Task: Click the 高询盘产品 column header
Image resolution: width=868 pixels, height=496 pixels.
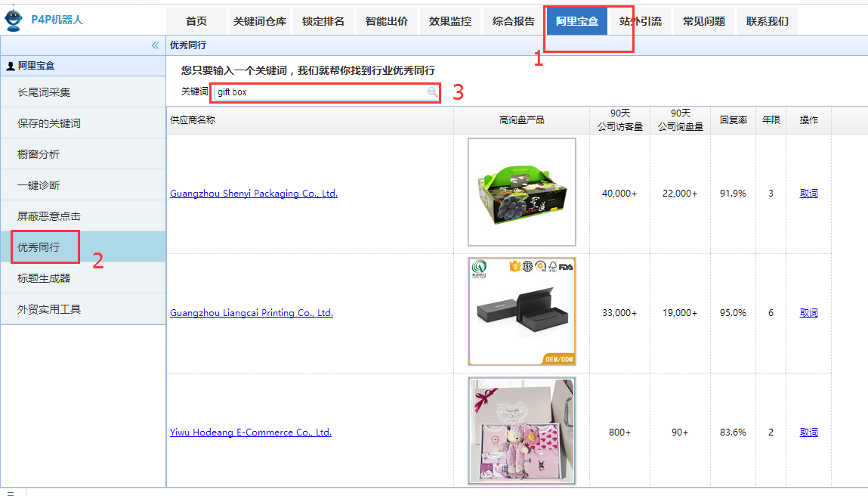Action: coord(521,119)
